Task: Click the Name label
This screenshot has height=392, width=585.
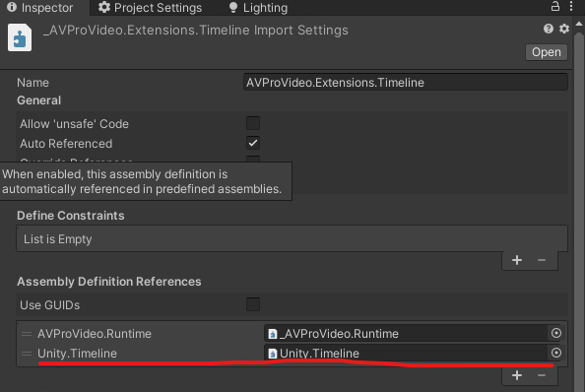Action: click(x=32, y=83)
